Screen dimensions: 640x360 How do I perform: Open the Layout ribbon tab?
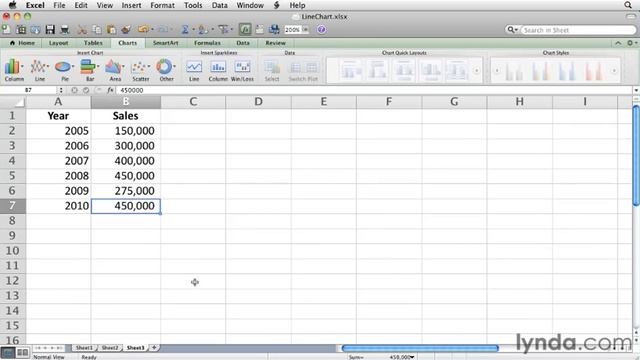tap(58, 43)
